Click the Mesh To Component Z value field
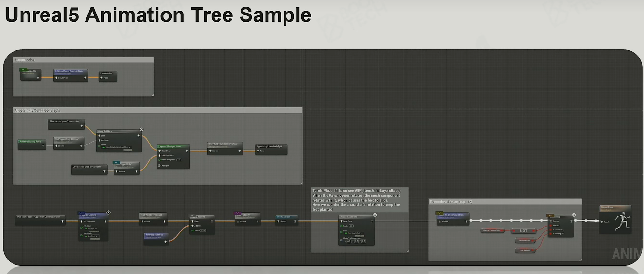644x274 pixels. [x=364, y=241]
